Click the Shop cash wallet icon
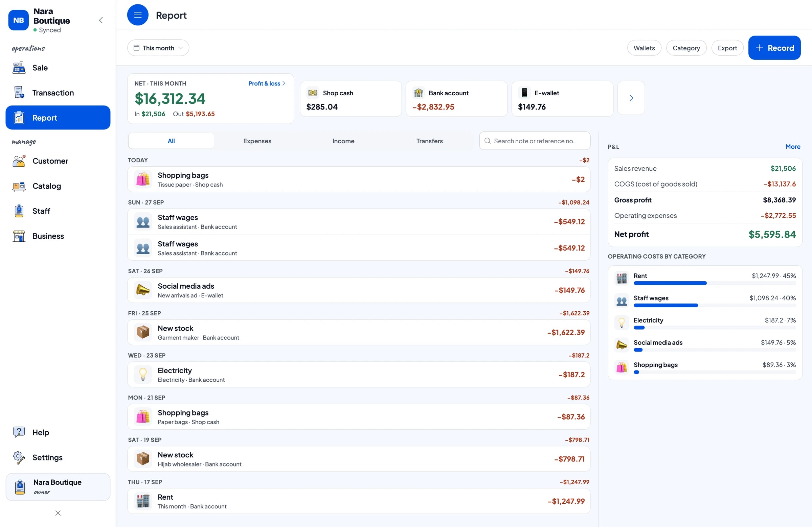 pyautogui.click(x=313, y=93)
